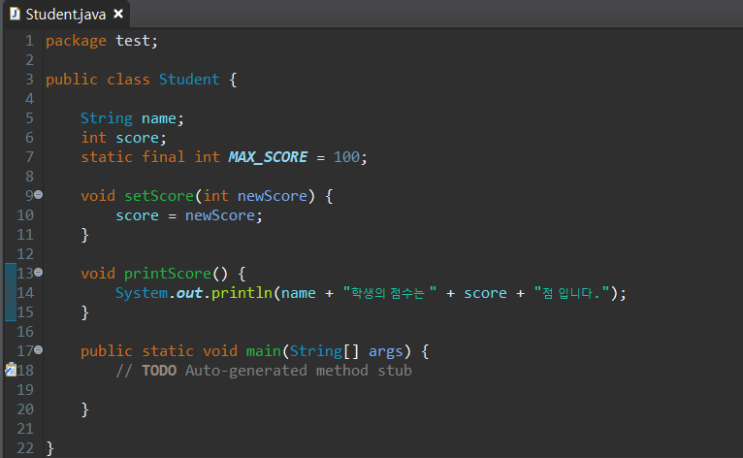Click the class name Student in the declaration

189,79
